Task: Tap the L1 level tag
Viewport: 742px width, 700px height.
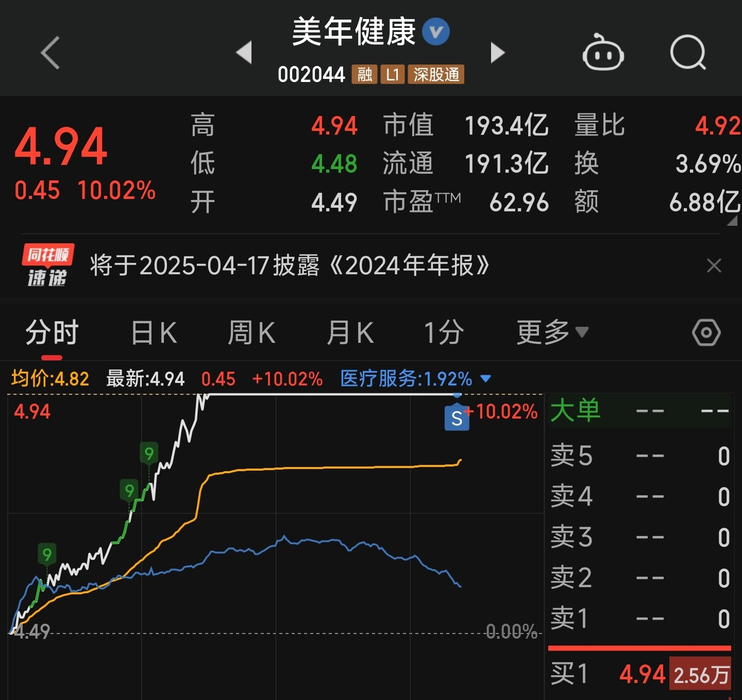Action: click(x=392, y=75)
